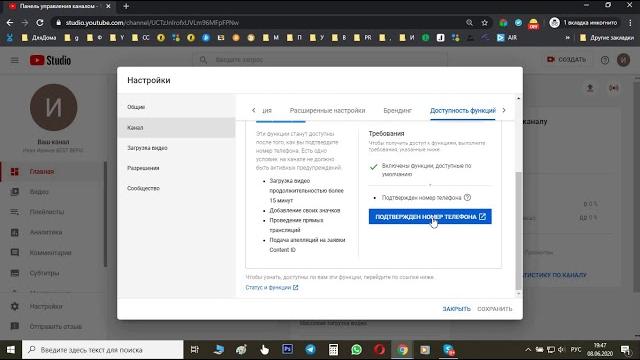Click the Windows taskbar search box
The height and width of the screenshot is (360, 640).
[x=103, y=350]
